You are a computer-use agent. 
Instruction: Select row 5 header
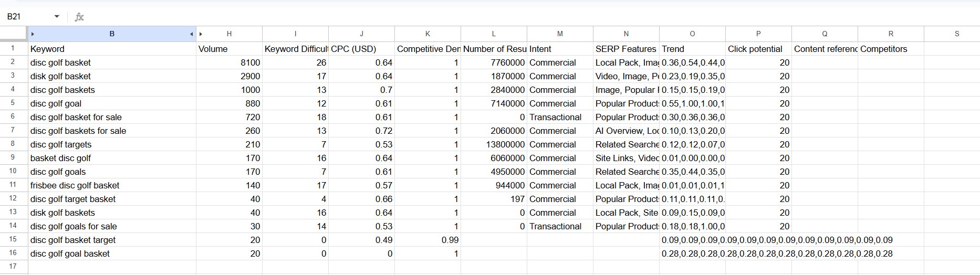[x=13, y=103]
